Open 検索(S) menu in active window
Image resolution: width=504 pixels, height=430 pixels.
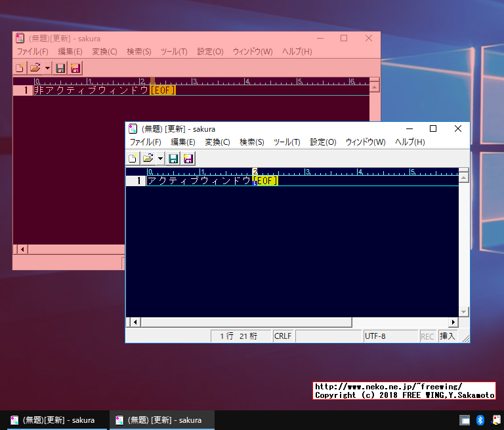coord(252,142)
